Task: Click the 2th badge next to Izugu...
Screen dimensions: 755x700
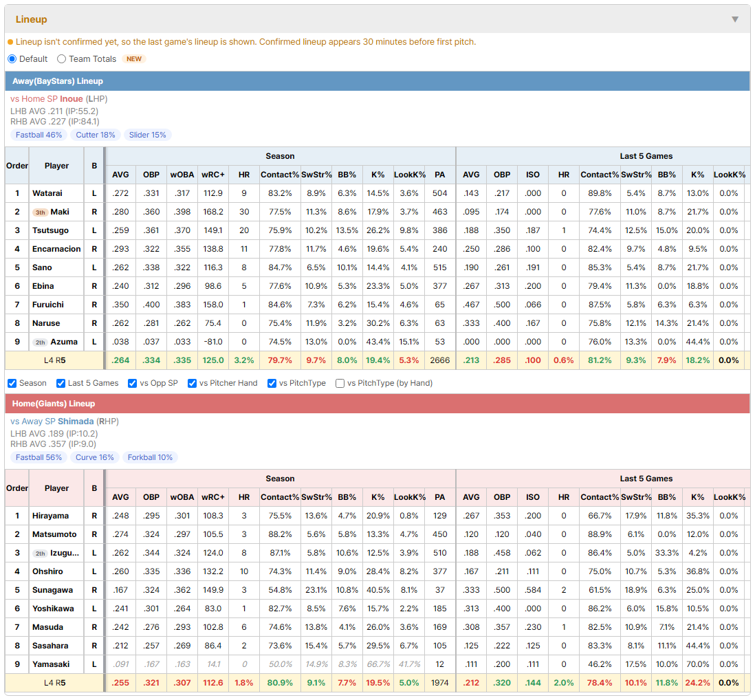Action: [41, 554]
